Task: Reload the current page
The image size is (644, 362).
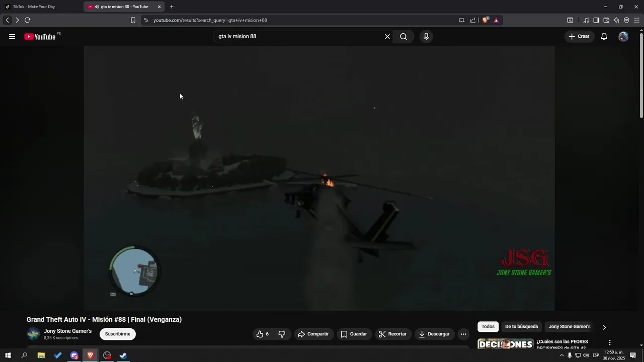Action: [x=27, y=20]
